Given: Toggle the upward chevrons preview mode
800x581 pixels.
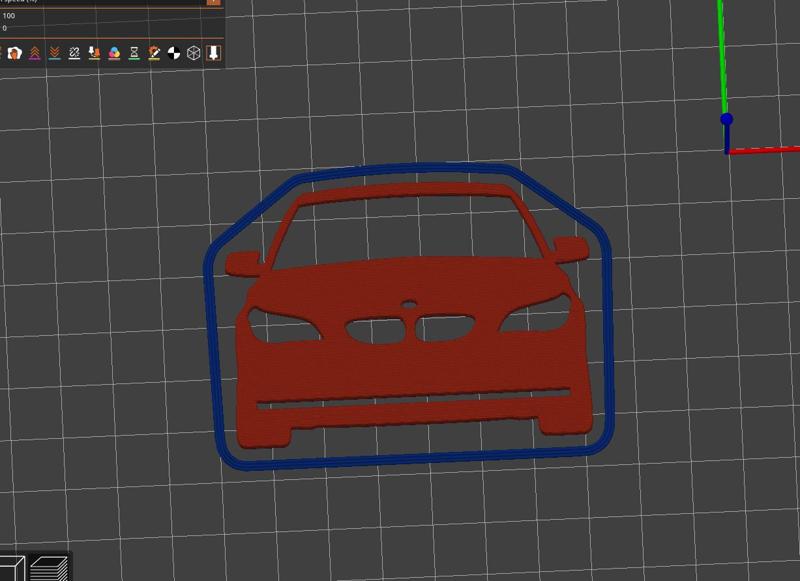Looking at the screenshot, I should pyautogui.click(x=35, y=53).
